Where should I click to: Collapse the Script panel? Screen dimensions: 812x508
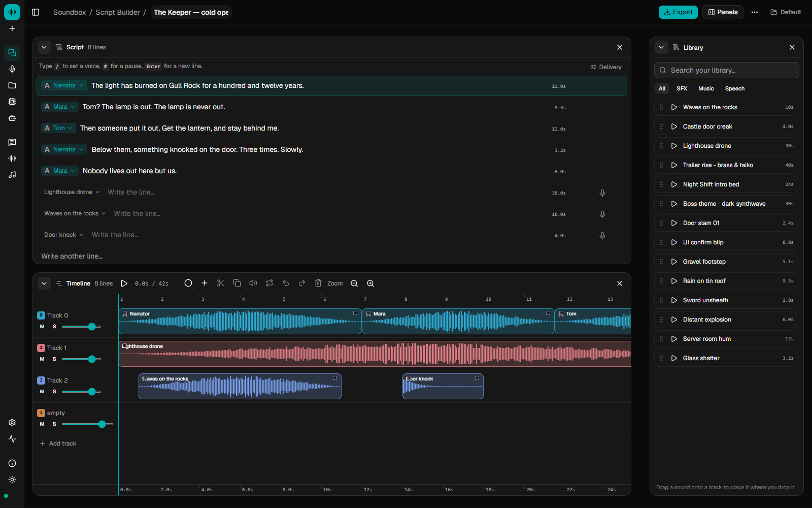[x=44, y=47]
